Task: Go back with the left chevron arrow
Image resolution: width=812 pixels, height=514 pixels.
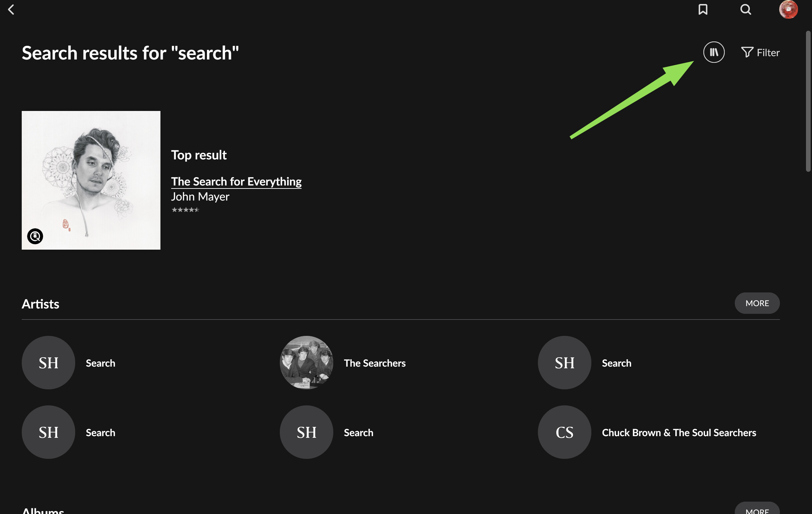Action: click(11, 9)
